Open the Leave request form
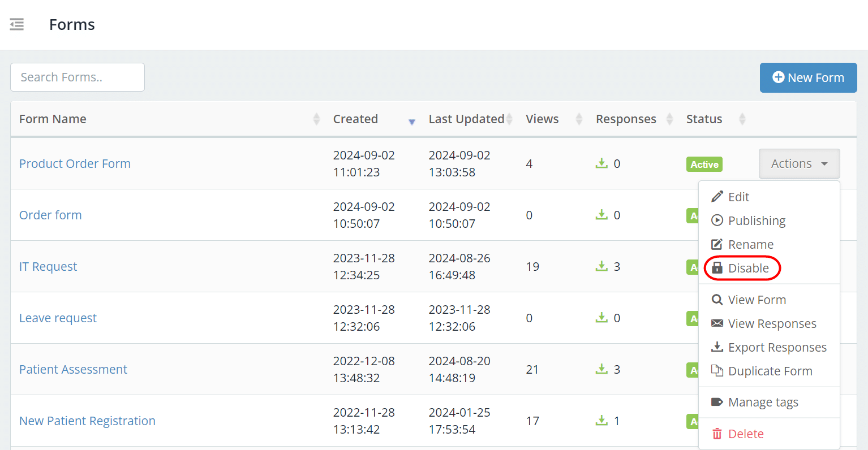The width and height of the screenshot is (868, 450). (x=58, y=318)
